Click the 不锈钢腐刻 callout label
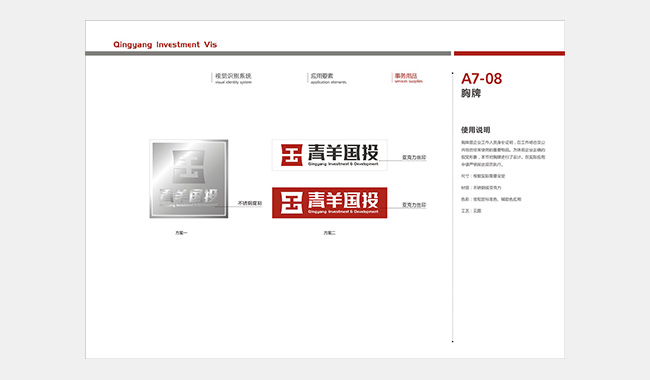The height and width of the screenshot is (380, 650). pyautogui.click(x=250, y=203)
